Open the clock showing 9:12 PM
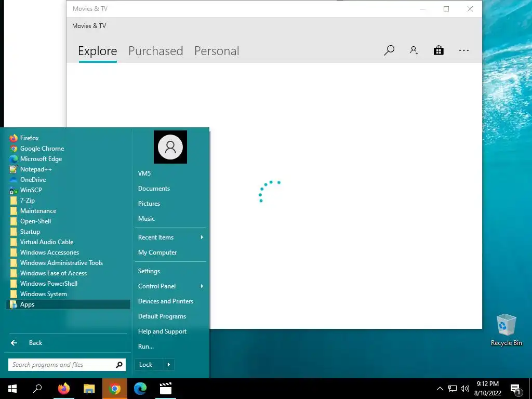 (x=487, y=389)
